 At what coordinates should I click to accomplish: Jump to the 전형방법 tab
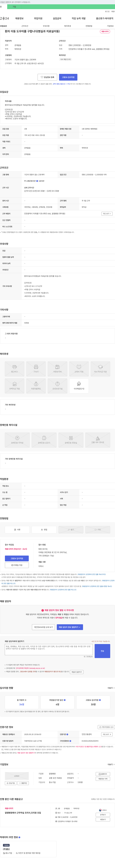tap(89, 26)
